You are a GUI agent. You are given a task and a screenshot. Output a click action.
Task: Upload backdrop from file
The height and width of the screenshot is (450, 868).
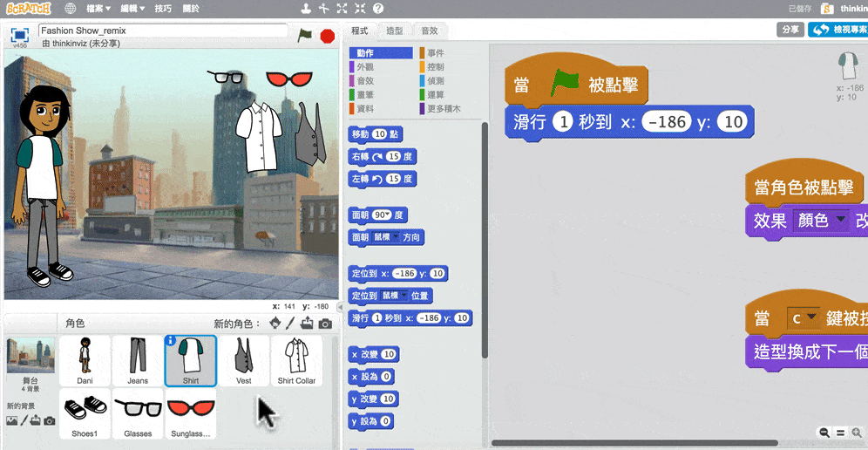tap(36, 420)
